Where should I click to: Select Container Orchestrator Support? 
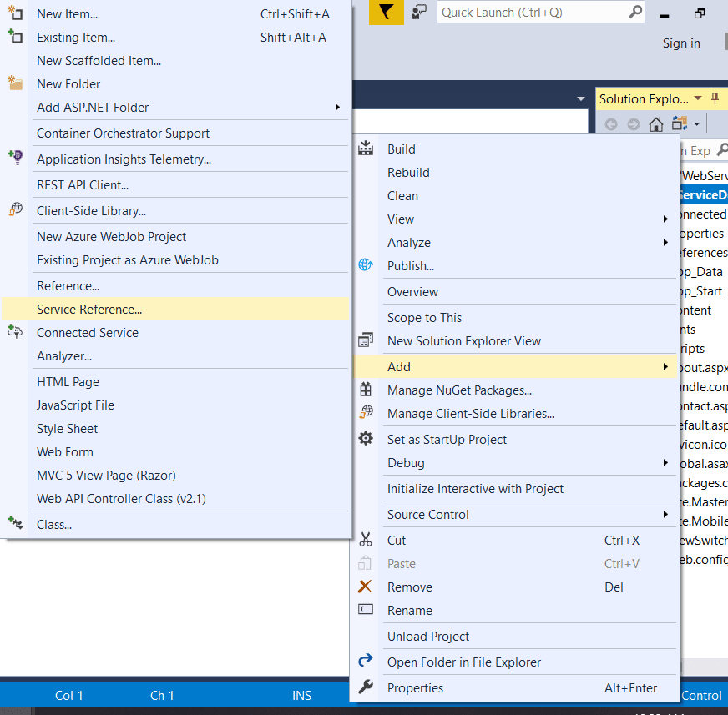point(175,133)
